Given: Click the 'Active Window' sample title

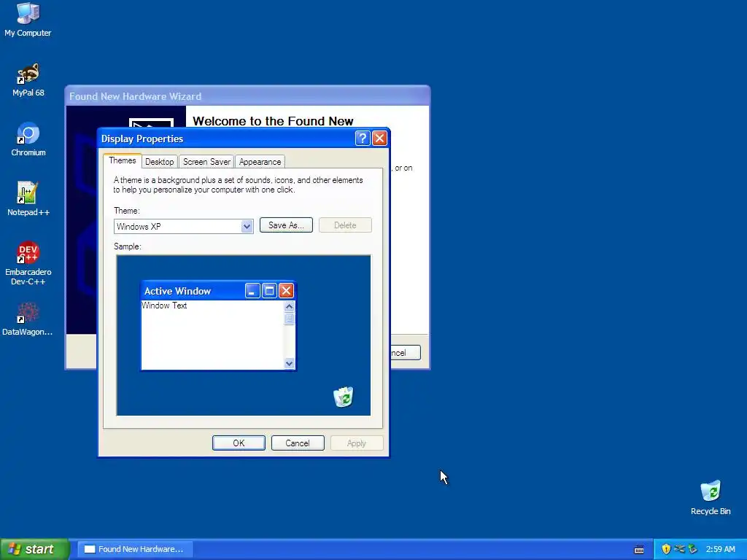Looking at the screenshot, I should (178, 291).
